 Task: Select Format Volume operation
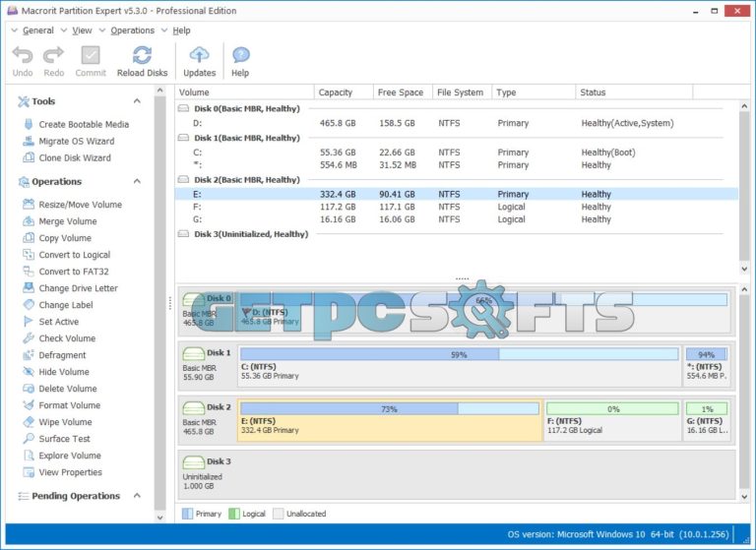click(x=62, y=405)
